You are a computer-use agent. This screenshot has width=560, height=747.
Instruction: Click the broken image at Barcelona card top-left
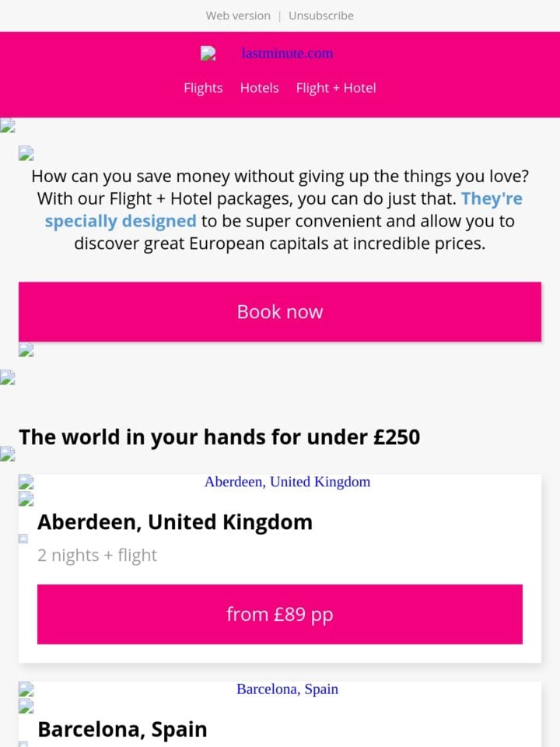pos(26,689)
